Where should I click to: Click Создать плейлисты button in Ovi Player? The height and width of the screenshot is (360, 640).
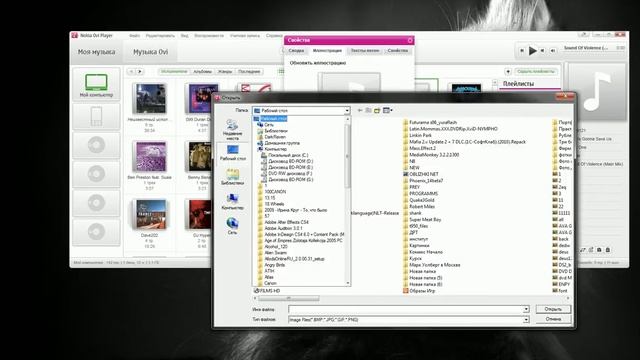tap(536, 71)
